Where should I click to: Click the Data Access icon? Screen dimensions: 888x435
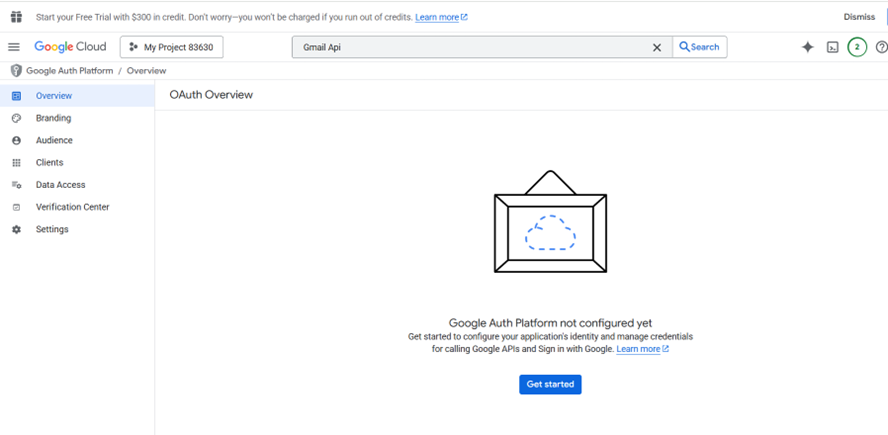pyautogui.click(x=16, y=185)
